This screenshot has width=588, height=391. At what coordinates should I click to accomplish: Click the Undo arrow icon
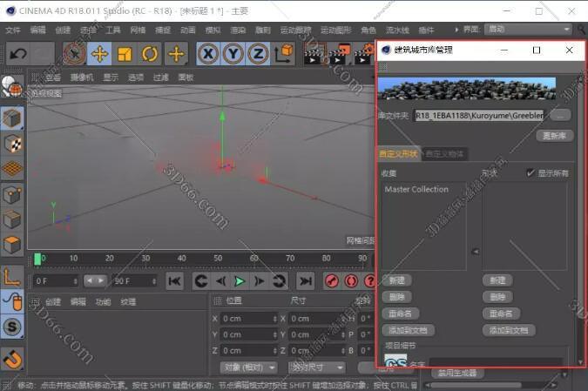click(x=17, y=54)
